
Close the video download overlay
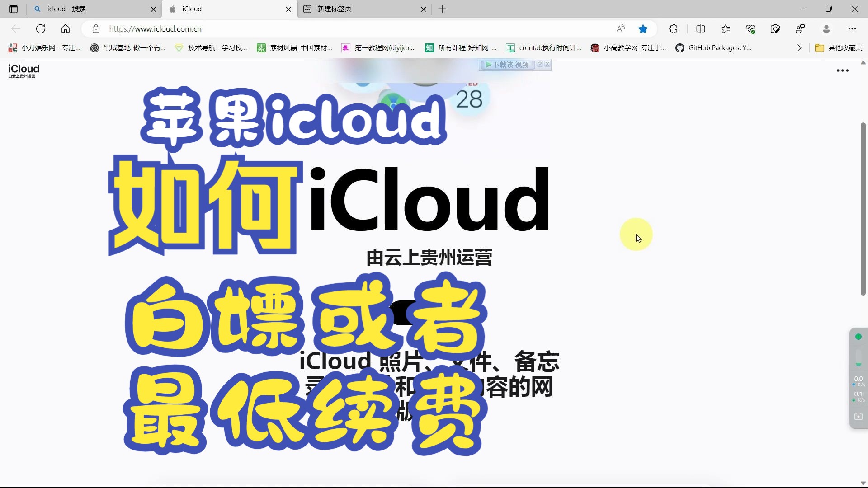click(x=547, y=65)
